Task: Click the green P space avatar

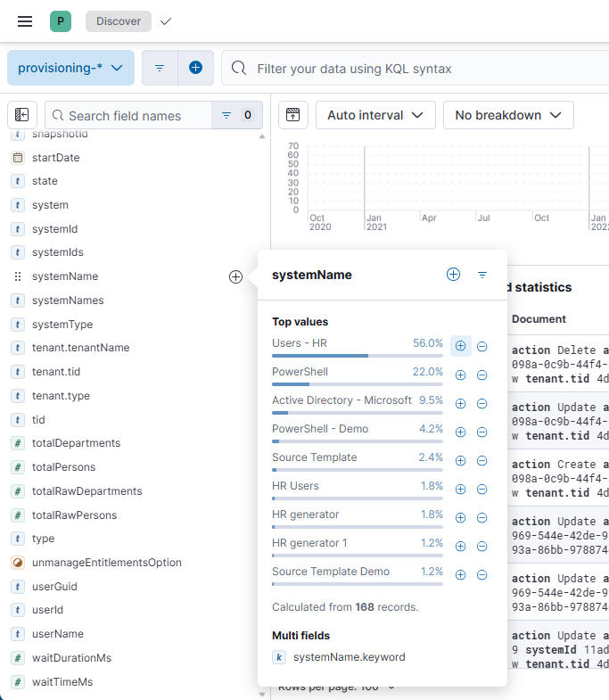Action: [61, 21]
